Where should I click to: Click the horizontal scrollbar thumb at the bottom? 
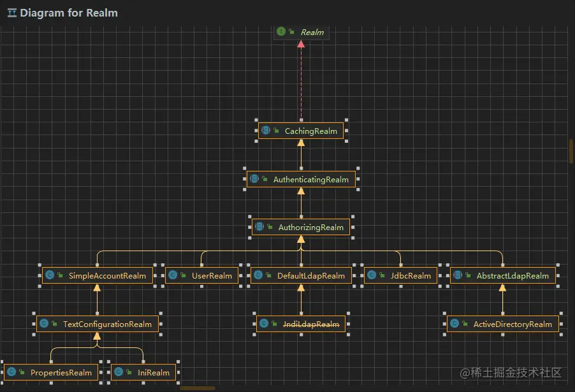point(197,388)
